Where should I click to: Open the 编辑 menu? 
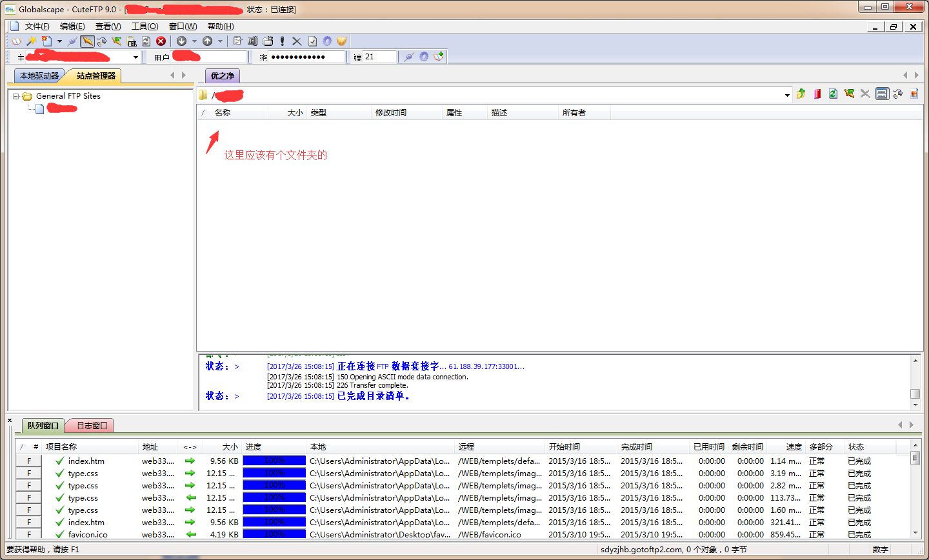tap(72, 26)
